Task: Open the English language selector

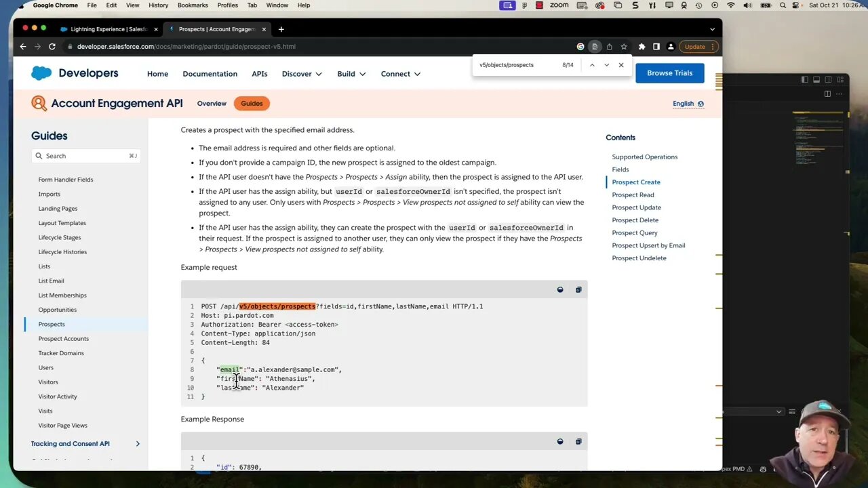Action: tap(688, 104)
